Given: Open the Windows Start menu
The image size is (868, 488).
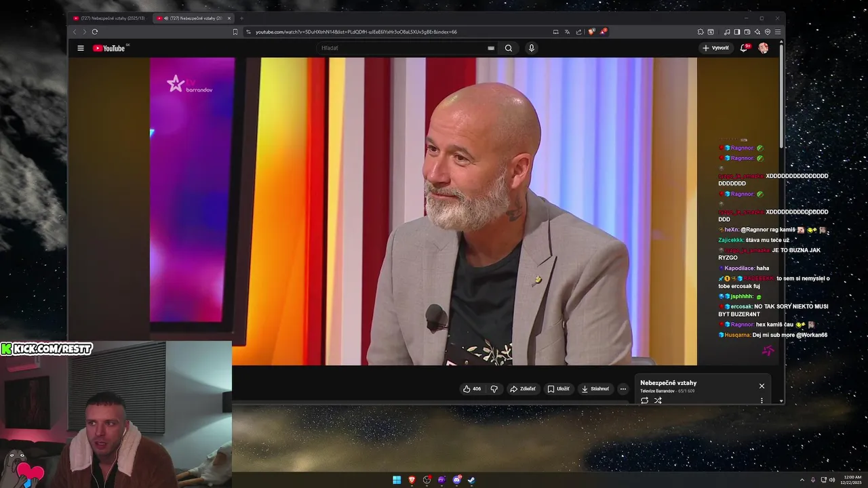Looking at the screenshot, I should (x=397, y=480).
